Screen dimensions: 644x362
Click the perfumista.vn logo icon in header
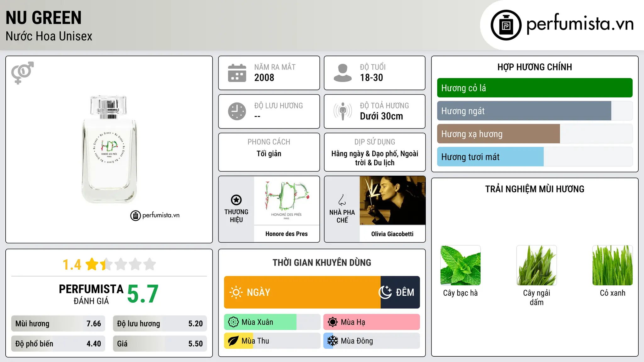[506, 25]
